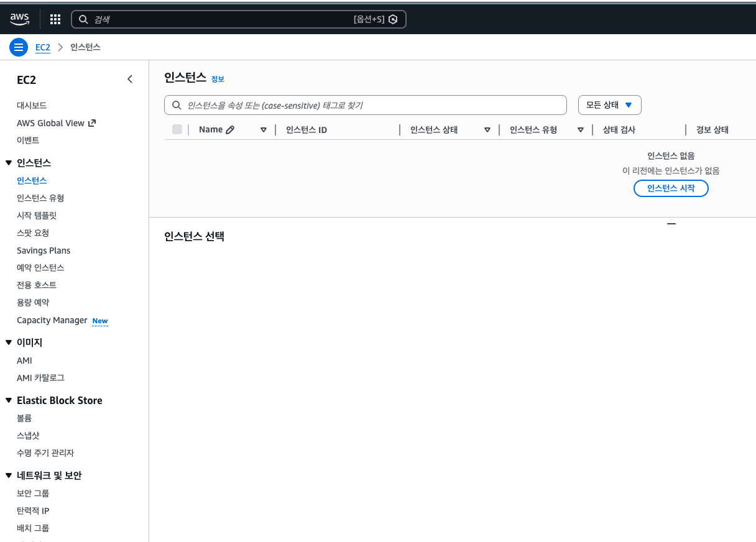
Task: Collapse the EC2 sidebar with the chevron
Action: coord(130,79)
